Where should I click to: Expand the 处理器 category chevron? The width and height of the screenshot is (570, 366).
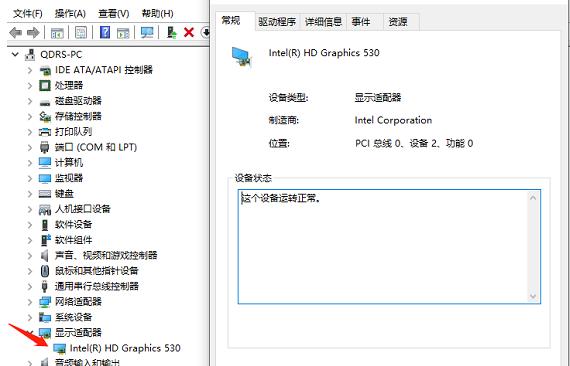(30, 85)
